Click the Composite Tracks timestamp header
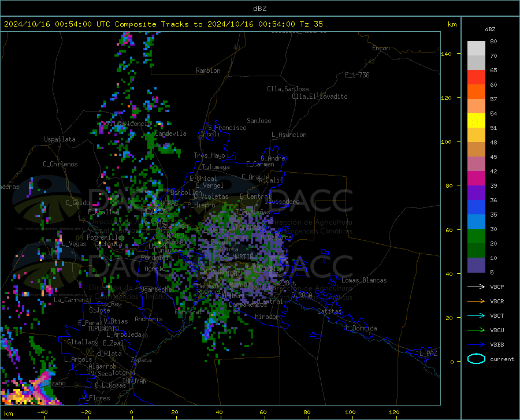 click(x=163, y=24)
